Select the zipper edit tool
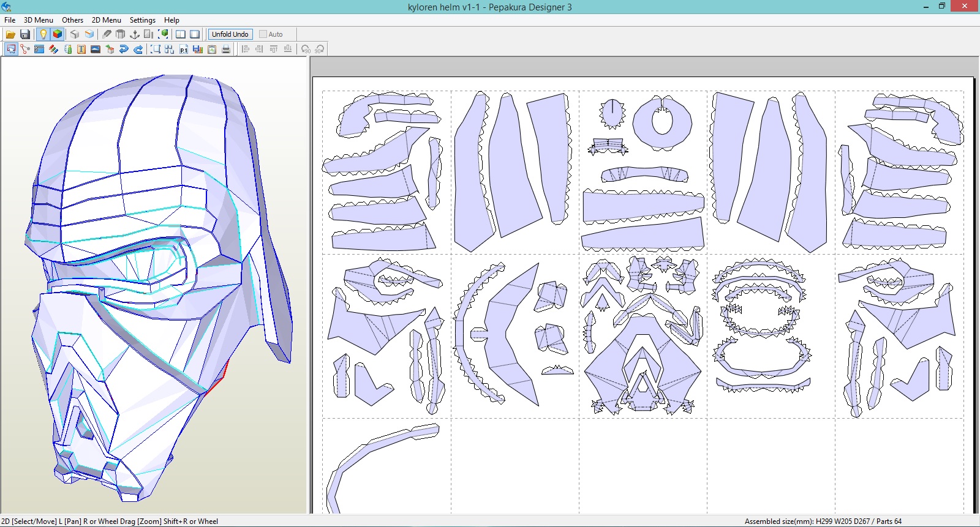 click(39, 49)
